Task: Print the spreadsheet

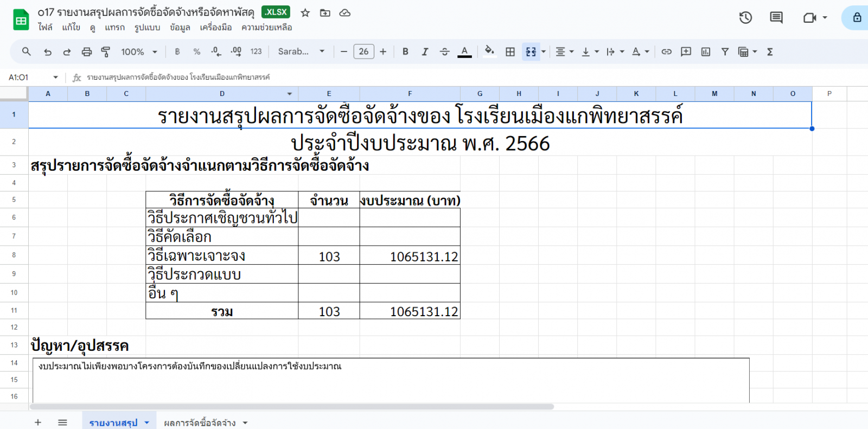Action: point(86,52)
